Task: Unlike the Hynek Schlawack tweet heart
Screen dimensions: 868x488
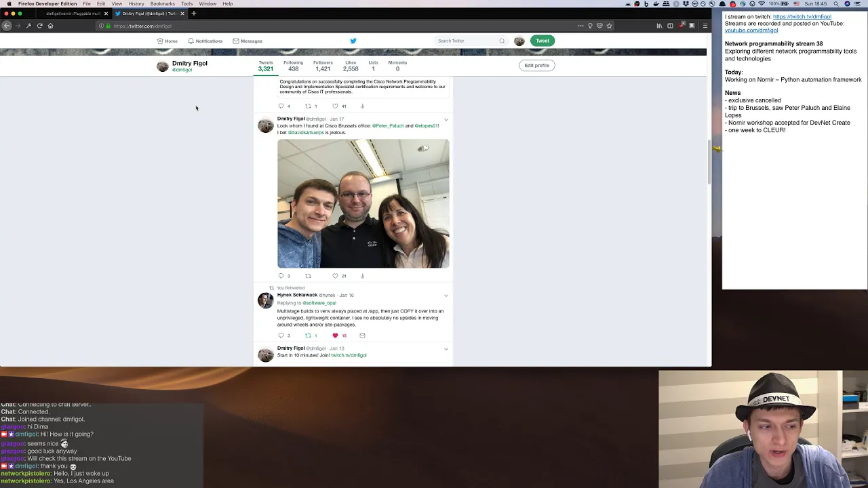Action: tap(335, 335)
